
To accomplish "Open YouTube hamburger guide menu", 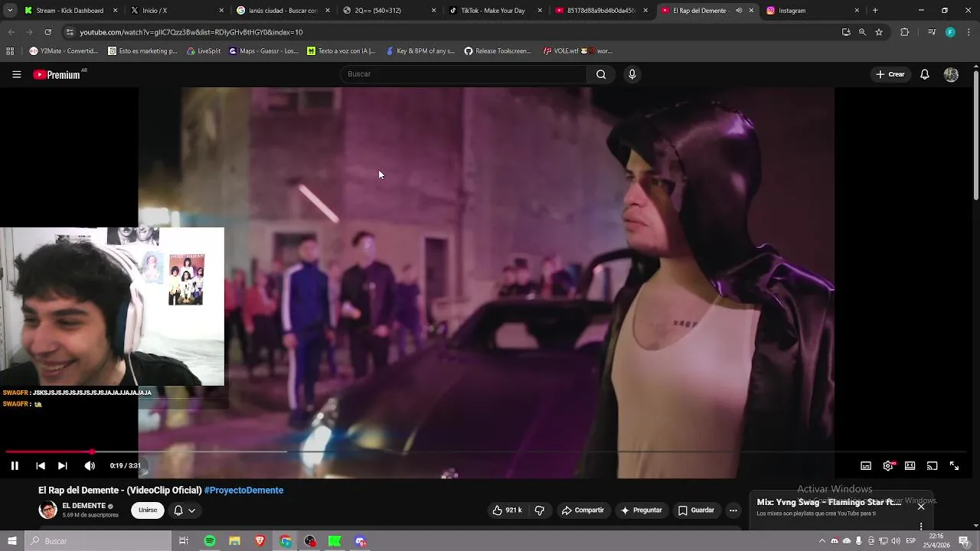I will click(16, 74).
